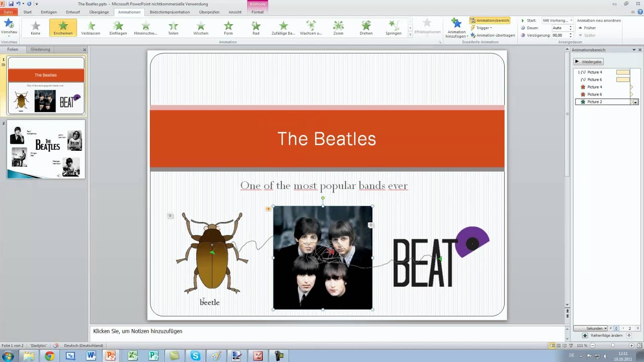The width and height of the screenshot is (644, 362).
Task: Pick the Hineinschweben animation effect
Action: click(145, 28)
